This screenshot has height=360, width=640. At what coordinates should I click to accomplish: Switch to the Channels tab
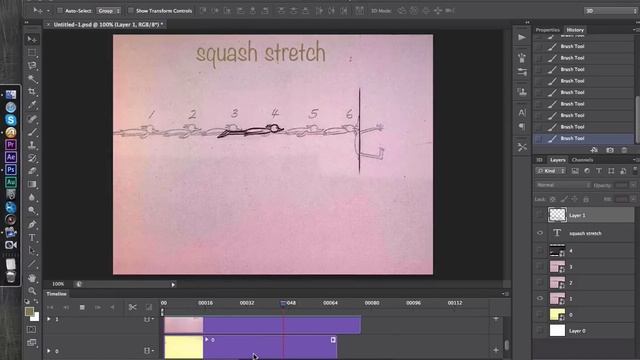pyautogui.click(x=582, y=160)
